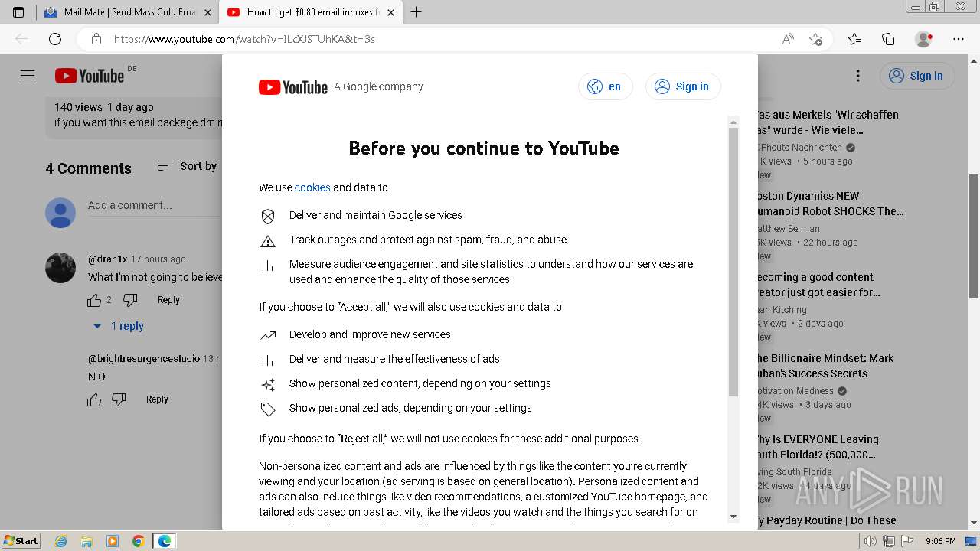
Task: Open Becoming a good content creator video
Action: pyautogui.click(x=819, y=285)
